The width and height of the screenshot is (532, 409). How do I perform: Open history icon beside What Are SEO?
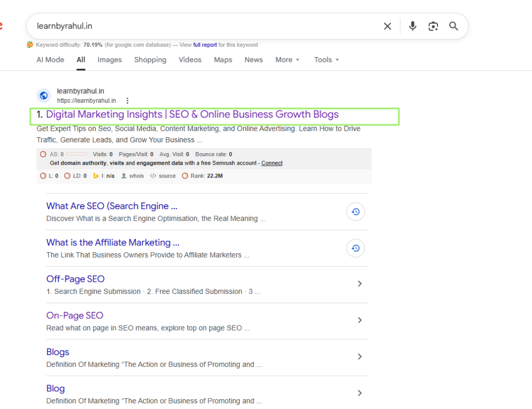tap(355, 212)
